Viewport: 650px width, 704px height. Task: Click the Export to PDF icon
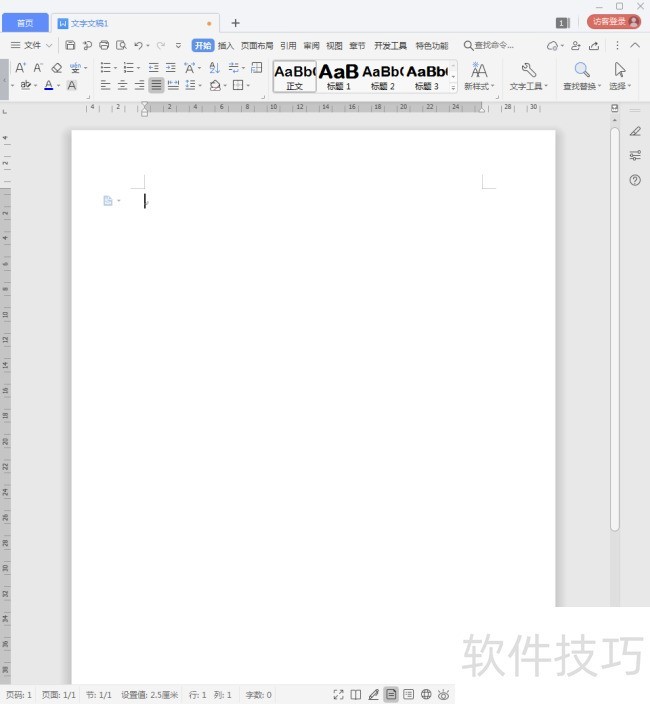click(x=87, y=45)
